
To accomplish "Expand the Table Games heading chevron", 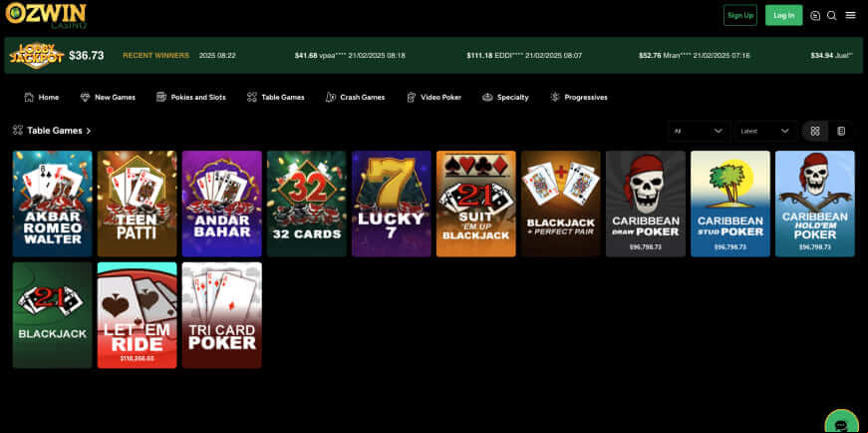I will point(89,132).
